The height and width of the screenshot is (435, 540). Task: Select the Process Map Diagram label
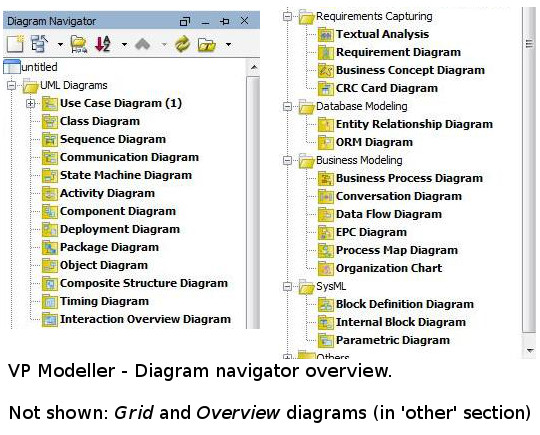pos(397,250)
